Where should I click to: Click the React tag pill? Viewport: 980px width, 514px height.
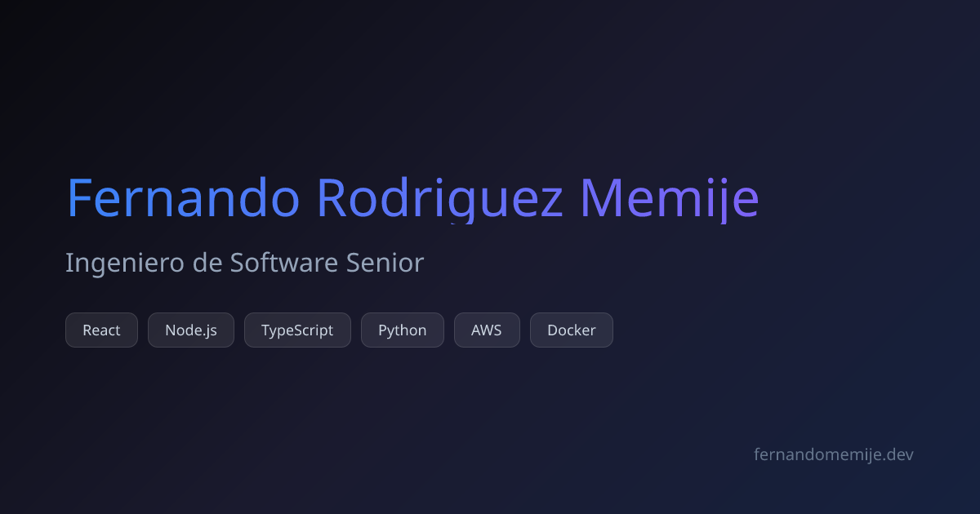[101, 330]
